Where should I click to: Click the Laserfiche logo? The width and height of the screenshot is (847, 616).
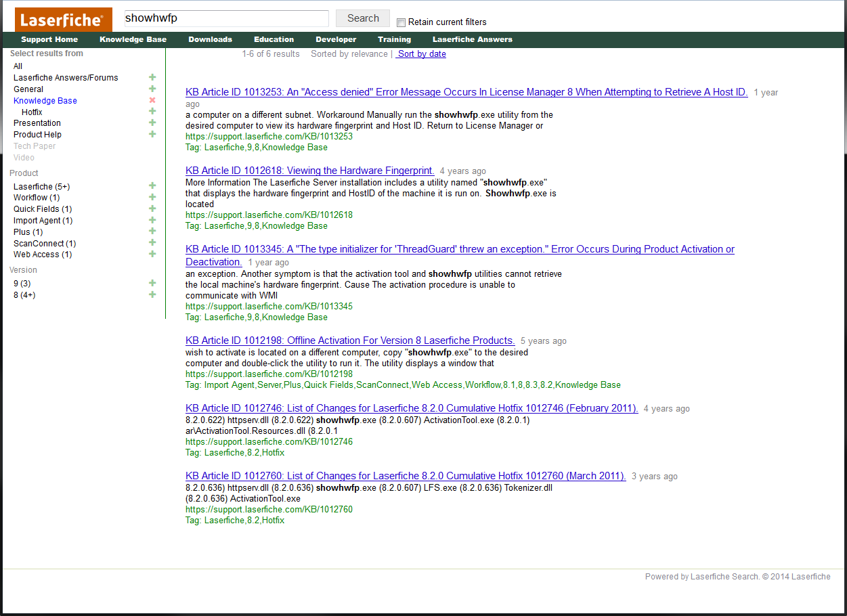click(x=64, y=20)
